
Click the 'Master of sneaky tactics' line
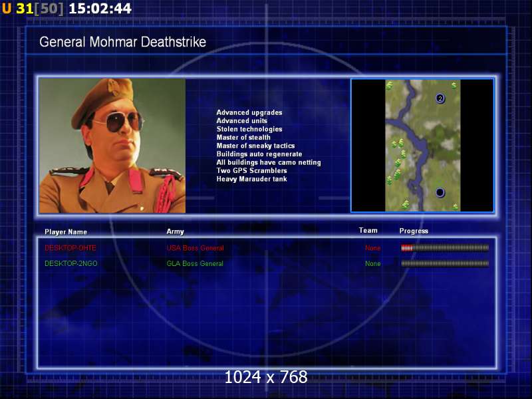255,146
